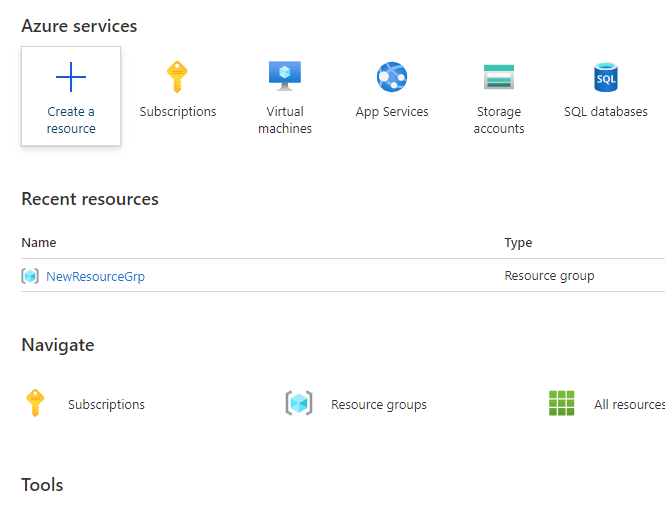Open the NewResourceGrp link
The height and width of the screenshot is (525, 665).
(95, 276)
